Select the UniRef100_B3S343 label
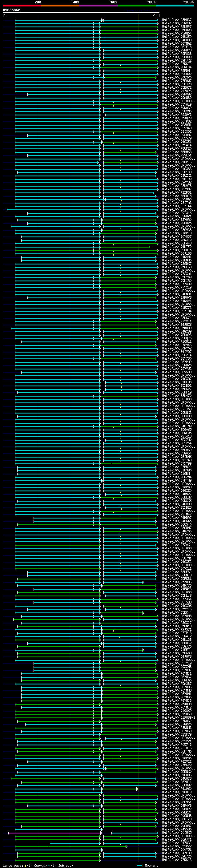 pos(177,128)
